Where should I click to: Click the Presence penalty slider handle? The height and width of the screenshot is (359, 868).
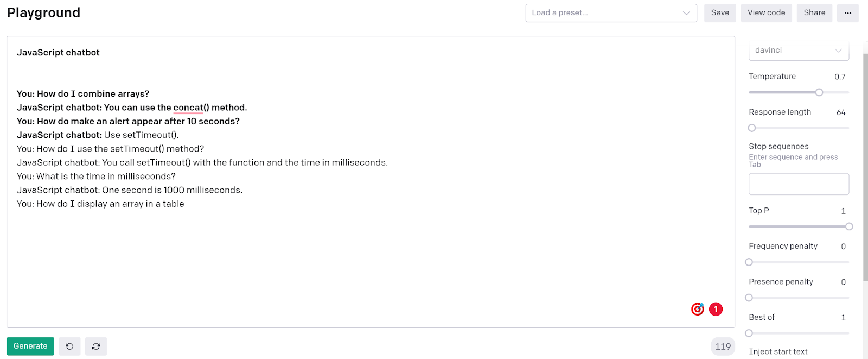[749, 297]
